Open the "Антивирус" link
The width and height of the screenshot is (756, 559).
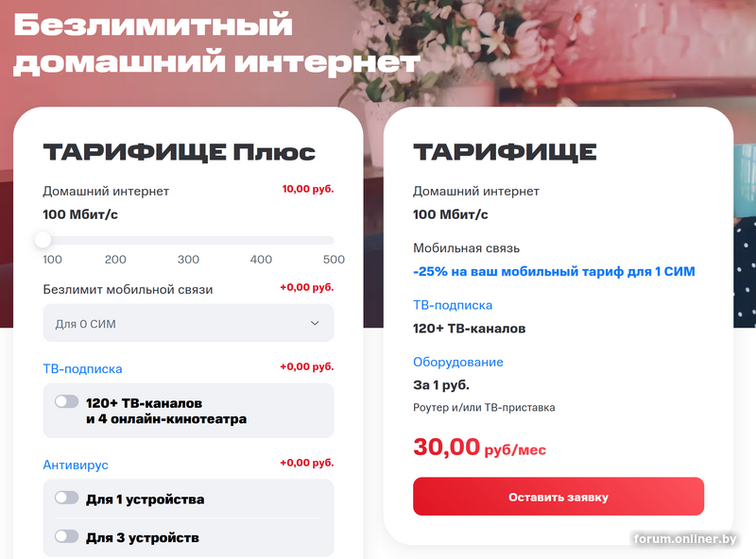click(x=76, y=465)
